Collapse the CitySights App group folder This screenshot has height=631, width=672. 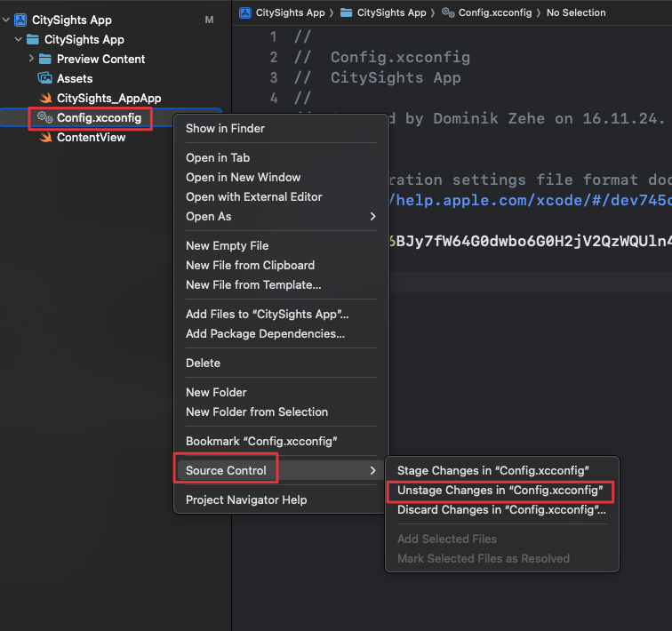coord(19,39)
